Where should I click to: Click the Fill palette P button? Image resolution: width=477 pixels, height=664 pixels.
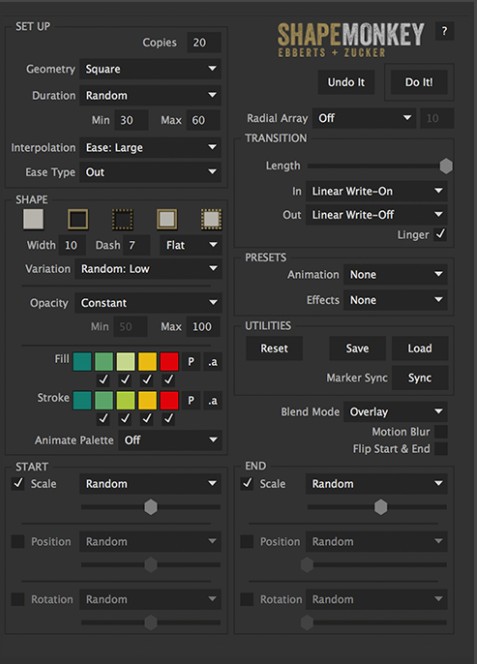point(191,362)
